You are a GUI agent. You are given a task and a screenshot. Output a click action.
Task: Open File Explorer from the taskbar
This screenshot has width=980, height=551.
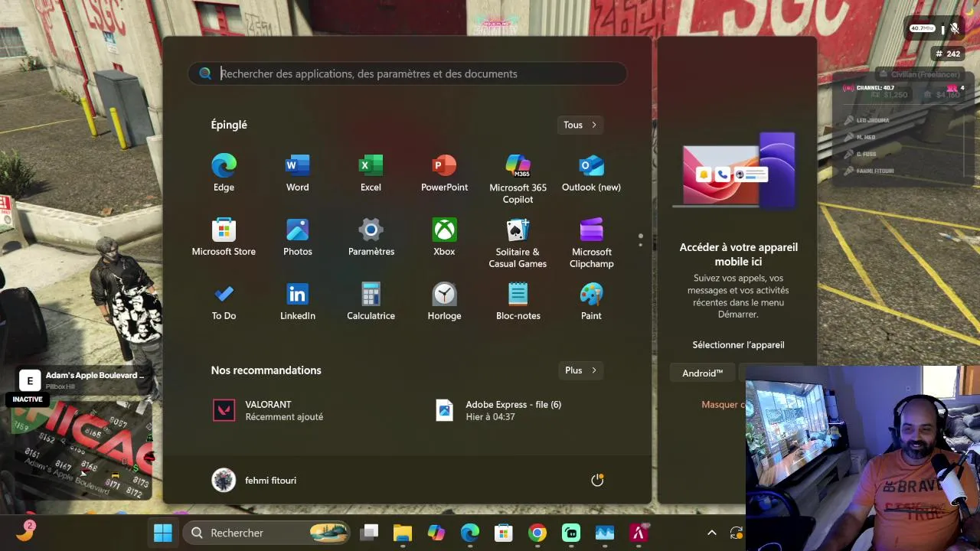click(x=403, y=533)
